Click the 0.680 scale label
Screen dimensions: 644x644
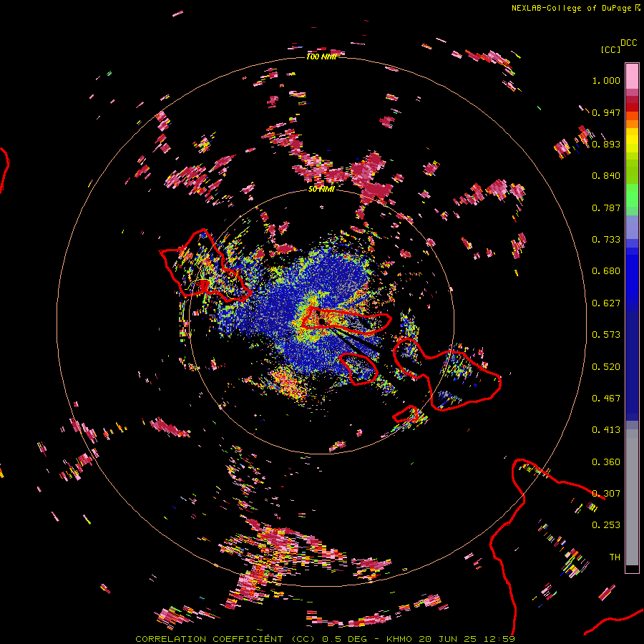tap(606, 271)
